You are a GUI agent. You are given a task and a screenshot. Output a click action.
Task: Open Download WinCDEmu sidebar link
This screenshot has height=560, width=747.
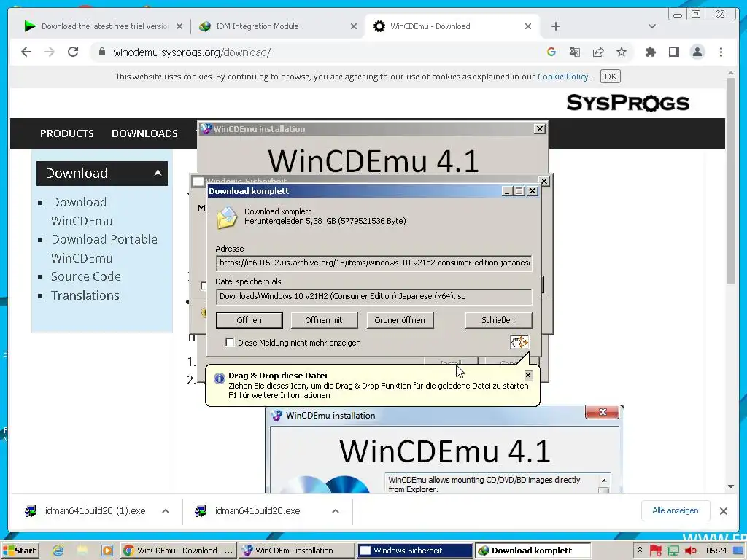82,211
